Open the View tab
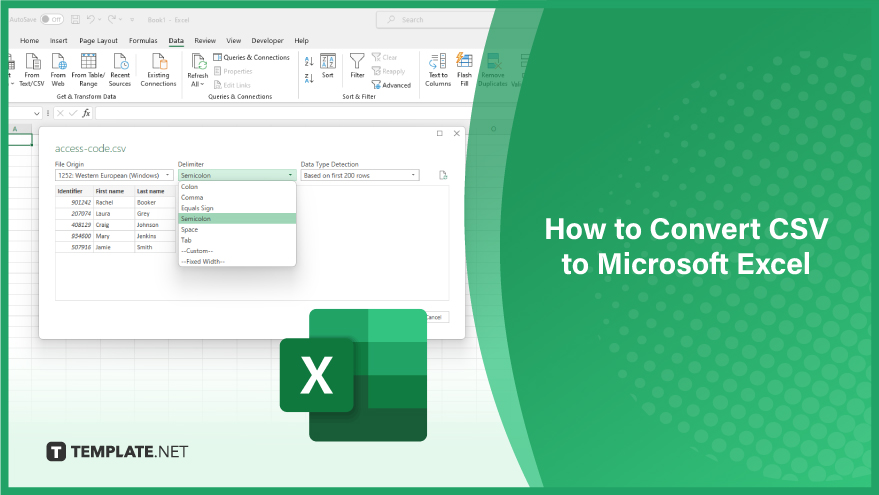This screenshot has height=495, width=879. pos(234,41)
